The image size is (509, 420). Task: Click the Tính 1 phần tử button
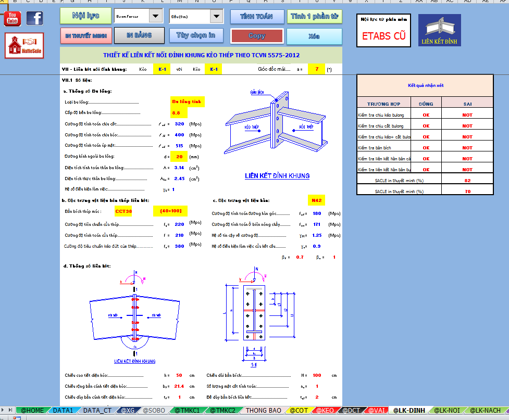(314, 17)
